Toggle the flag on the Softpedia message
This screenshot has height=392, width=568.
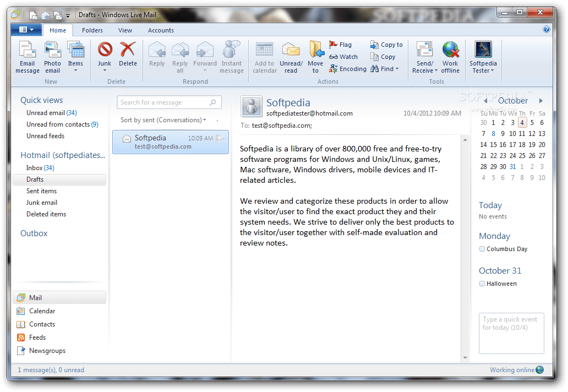pyautogui.click(x=220, y=138)
